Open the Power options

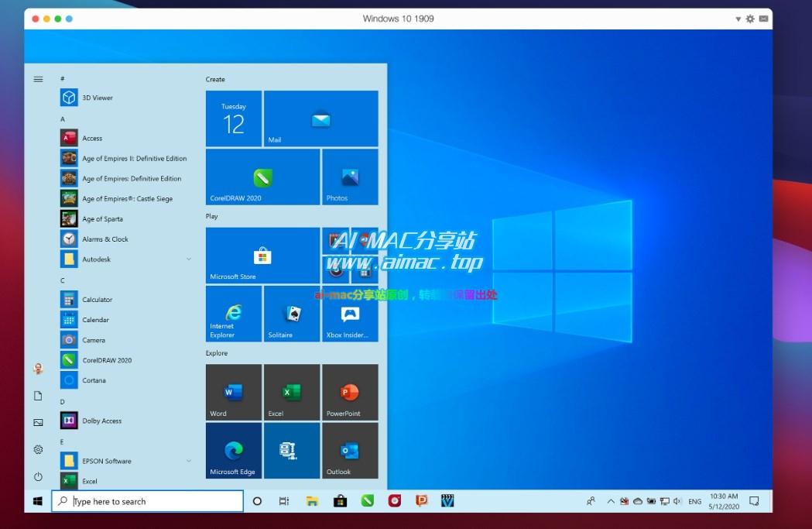click(39, 476)
